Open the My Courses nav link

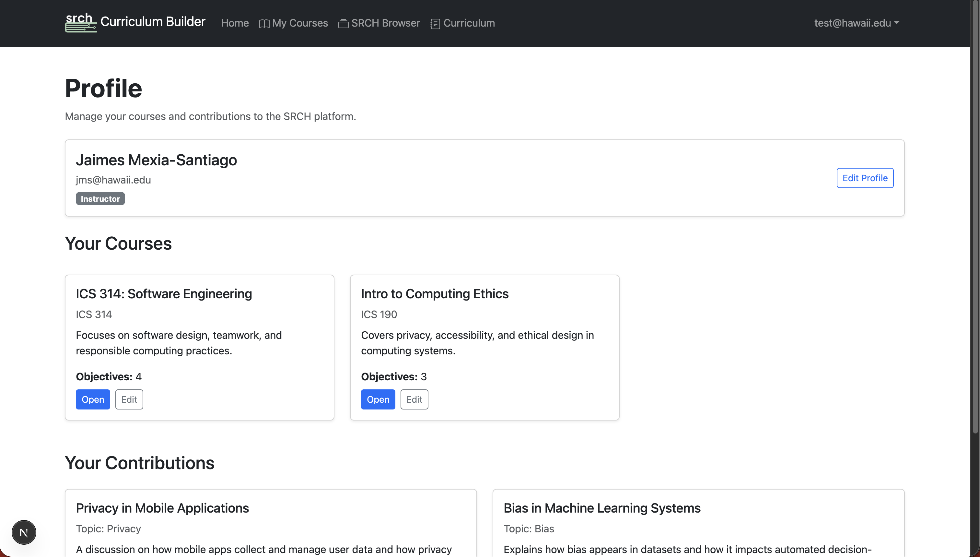point(300,23)
